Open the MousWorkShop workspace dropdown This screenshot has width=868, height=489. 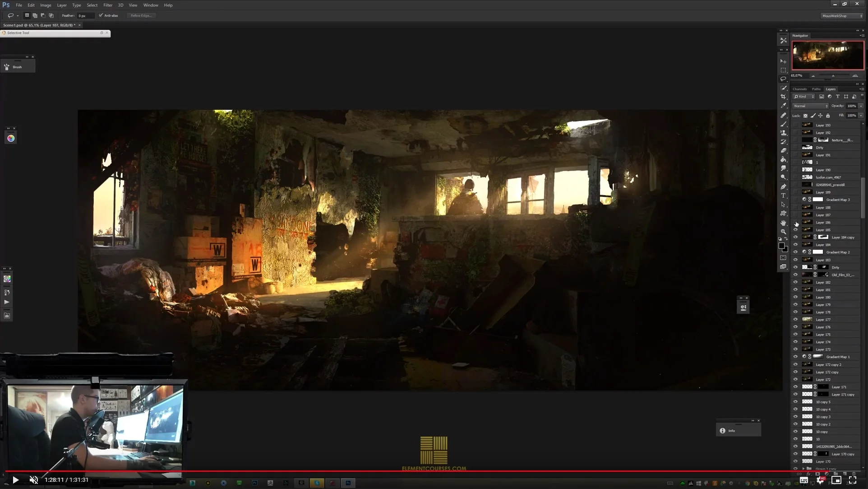pyautogui.click(x=842, y=16)
